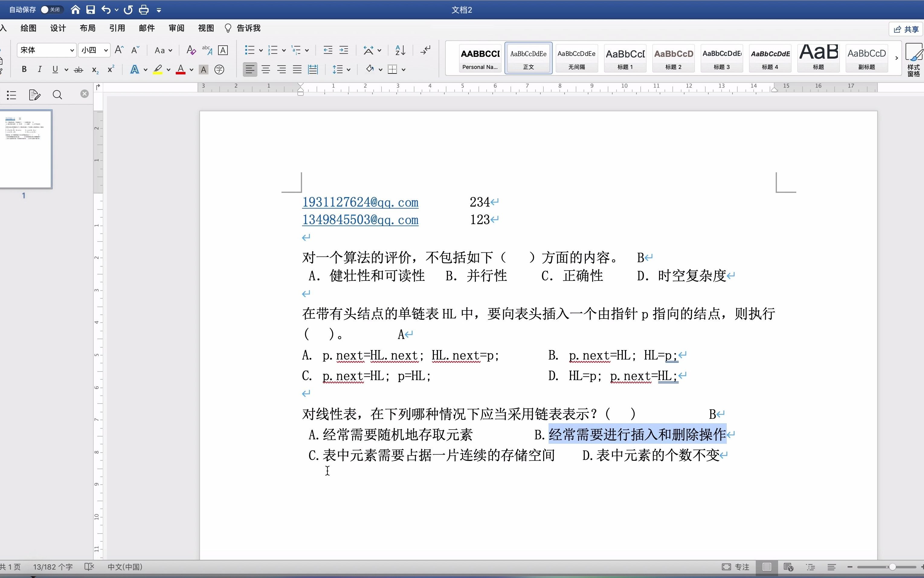The height and width of the screenshot is (578, 924).
Task: Toggle left alignment button
Action: pos(250,69)
